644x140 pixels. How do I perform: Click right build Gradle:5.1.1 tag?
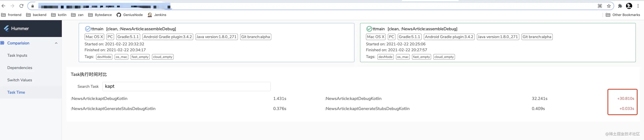(x=410, y=37)
